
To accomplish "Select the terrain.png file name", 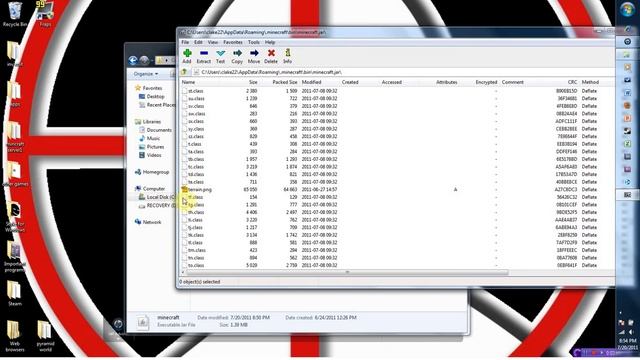I will (200, 190).
